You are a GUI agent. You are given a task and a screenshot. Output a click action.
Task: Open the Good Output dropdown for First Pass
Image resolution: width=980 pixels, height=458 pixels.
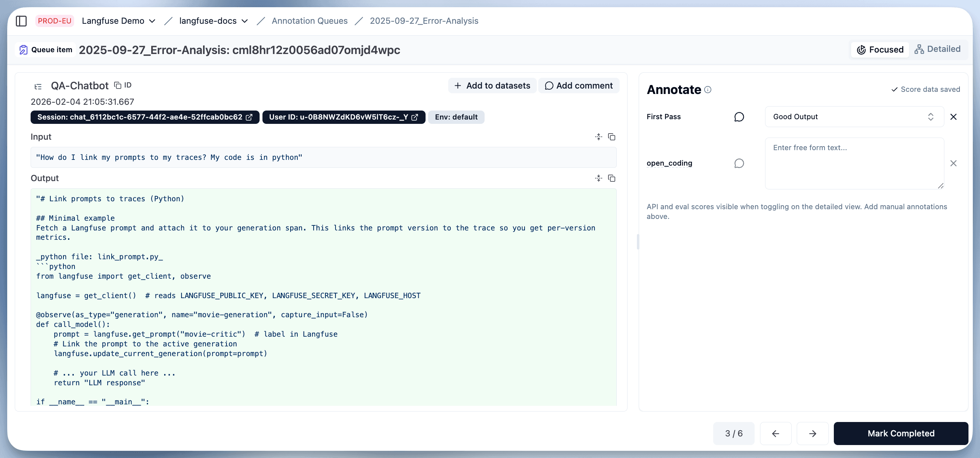(x=854, y=117)
